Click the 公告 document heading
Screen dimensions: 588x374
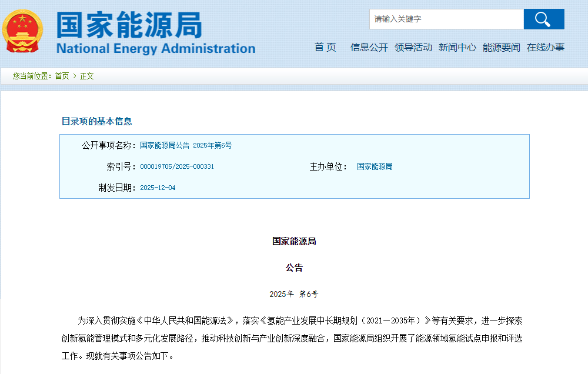[x=294, y=268]
